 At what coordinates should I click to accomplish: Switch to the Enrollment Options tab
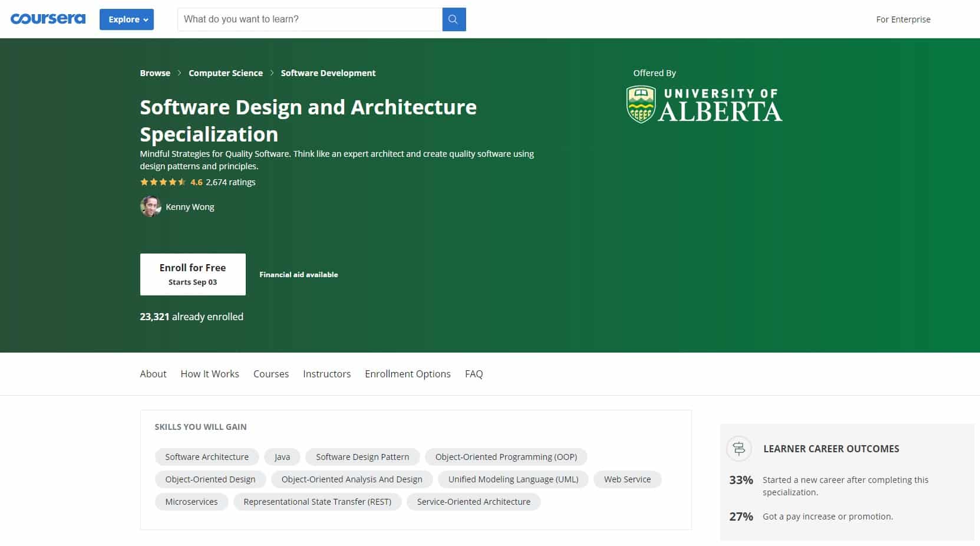tap(408, 374)
